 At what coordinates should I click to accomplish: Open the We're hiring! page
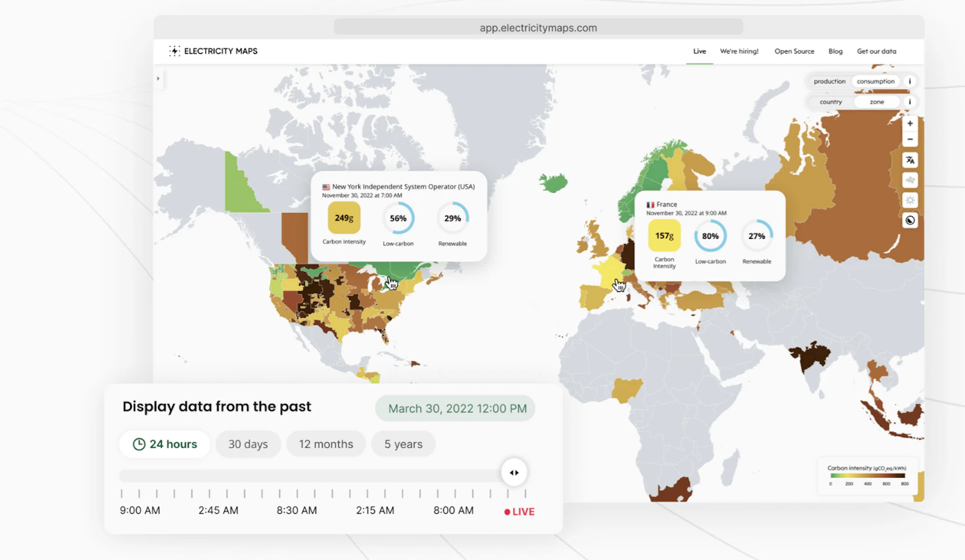pyautogui.click(x=739, y=52)
